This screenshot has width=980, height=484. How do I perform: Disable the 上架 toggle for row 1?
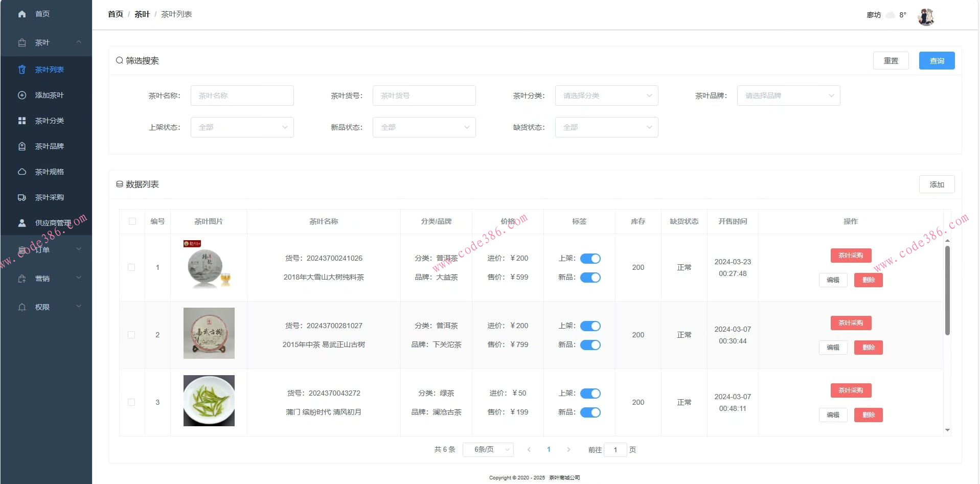(x=590, y=259)
